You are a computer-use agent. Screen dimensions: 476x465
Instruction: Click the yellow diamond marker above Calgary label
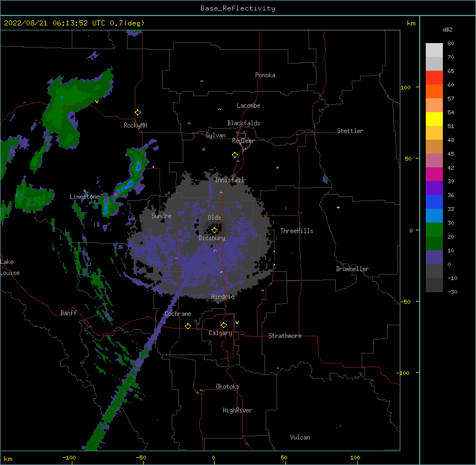[224, 325]
